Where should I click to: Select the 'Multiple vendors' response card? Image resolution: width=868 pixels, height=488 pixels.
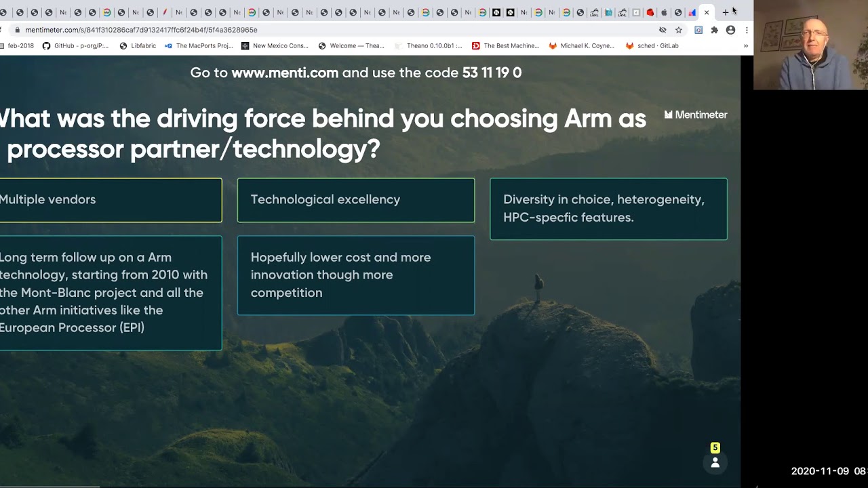coord(111,200)
